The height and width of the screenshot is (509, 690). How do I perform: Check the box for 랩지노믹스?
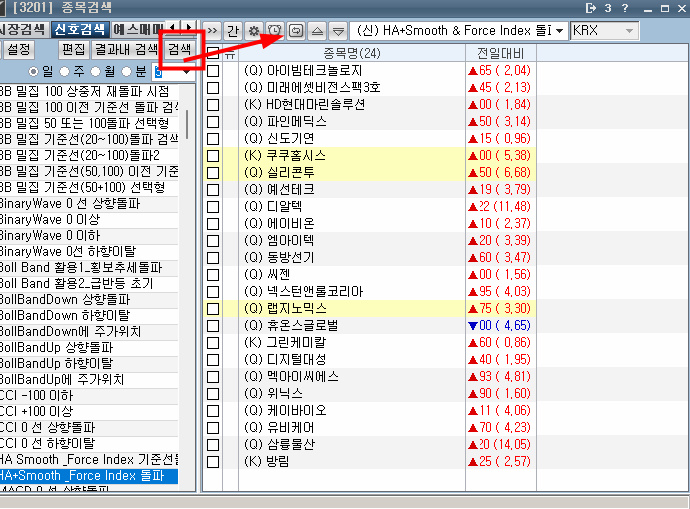point(213,309)
